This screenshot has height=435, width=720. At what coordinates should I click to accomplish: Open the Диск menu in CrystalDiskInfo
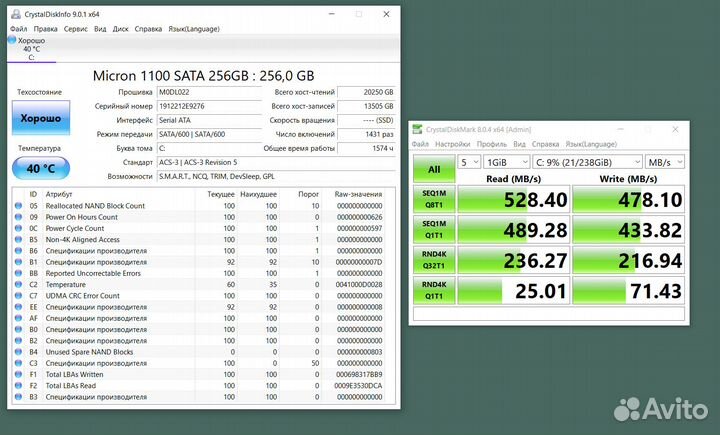120,29
